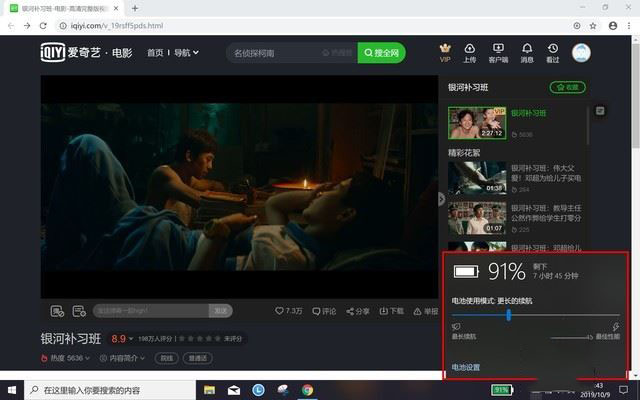Viewport: 640px width, 400px height.
Task: Click the green 搜全网 search button
Action: 382,53
